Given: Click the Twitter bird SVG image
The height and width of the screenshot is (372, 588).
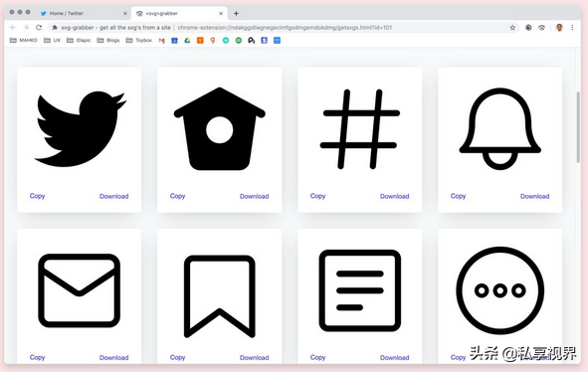Looking at the screenshot, I should coord(81,128).
